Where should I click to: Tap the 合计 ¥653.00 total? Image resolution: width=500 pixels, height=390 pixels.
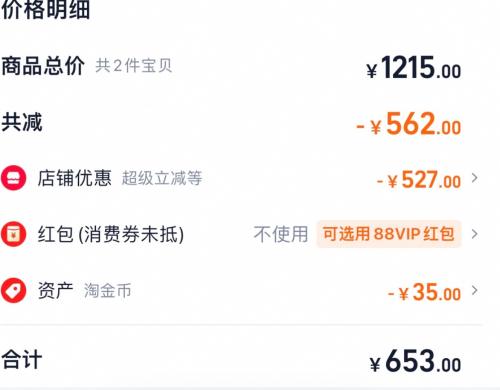[x=415, y=361]
